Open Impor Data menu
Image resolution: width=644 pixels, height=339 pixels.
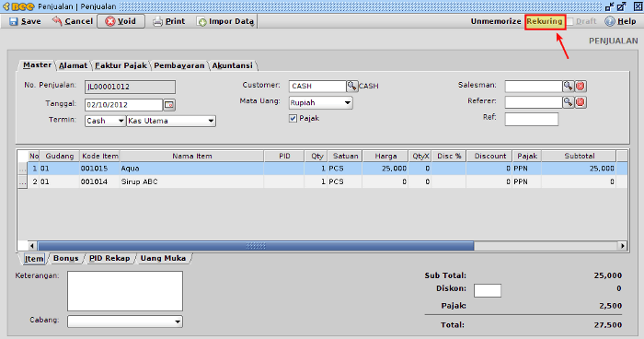coord(225,21)
